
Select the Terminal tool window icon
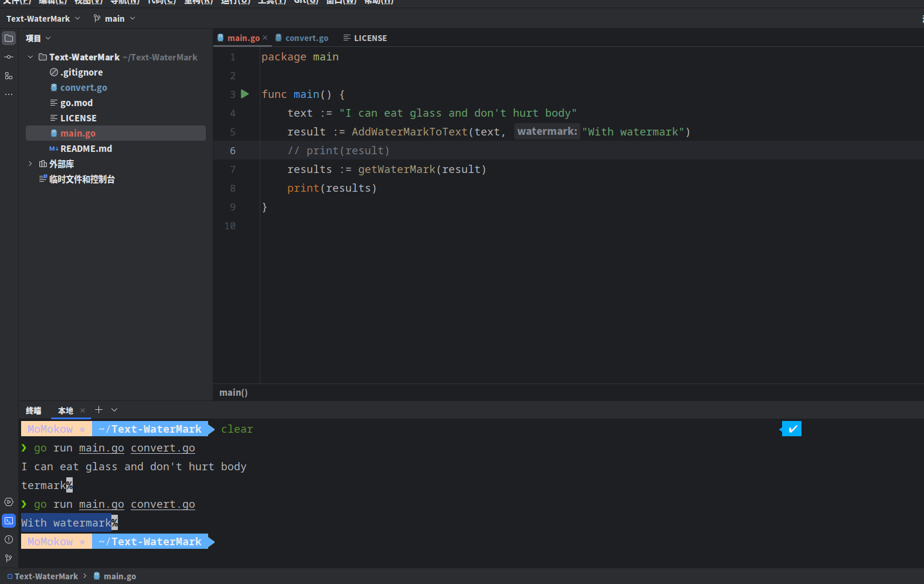pyautogui.click(x=9, y=521)
